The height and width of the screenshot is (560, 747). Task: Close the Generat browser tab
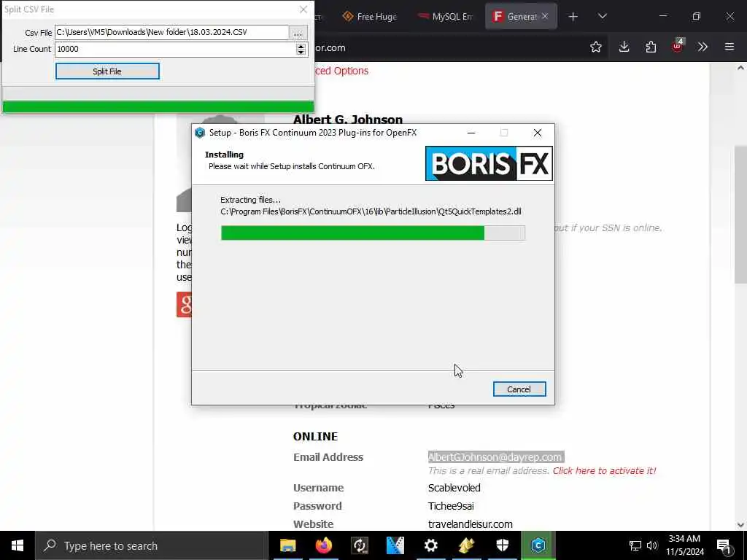(545, 16)
